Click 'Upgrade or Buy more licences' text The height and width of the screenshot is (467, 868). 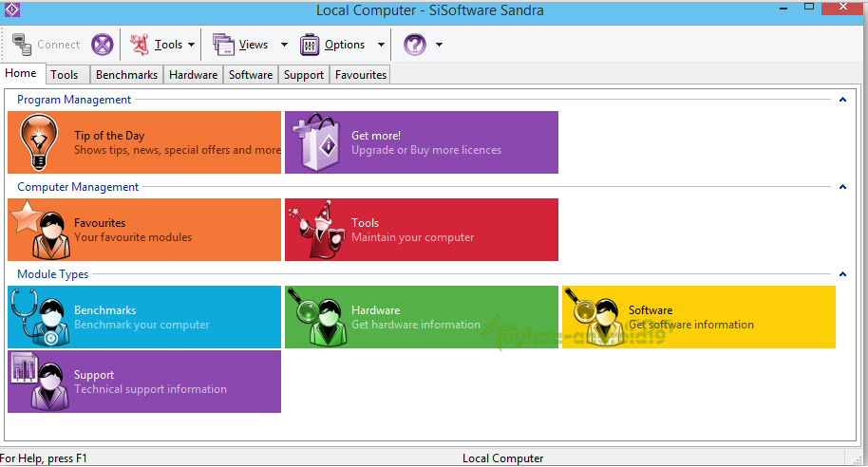(426, 150)
